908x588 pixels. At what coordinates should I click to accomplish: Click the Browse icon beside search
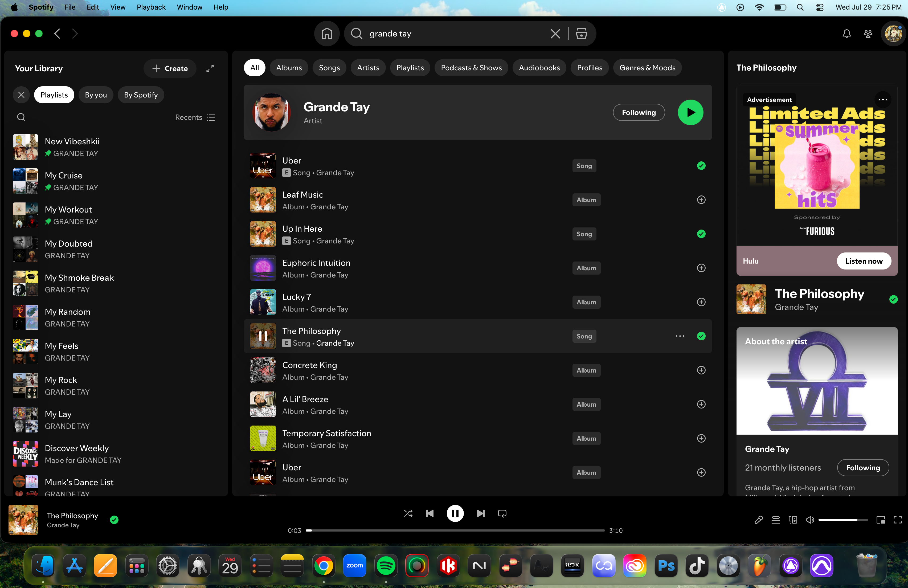pos(581,34)
